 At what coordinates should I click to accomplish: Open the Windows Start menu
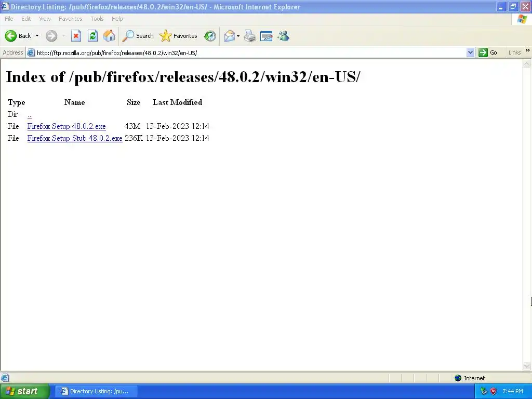coord(25,391)
